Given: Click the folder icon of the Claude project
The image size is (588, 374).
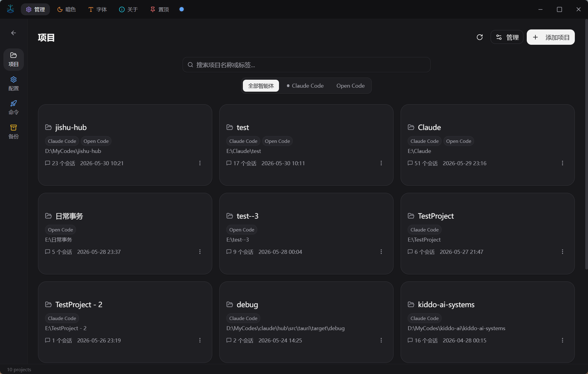Looking at the screenshot, I should pos(411,127).
